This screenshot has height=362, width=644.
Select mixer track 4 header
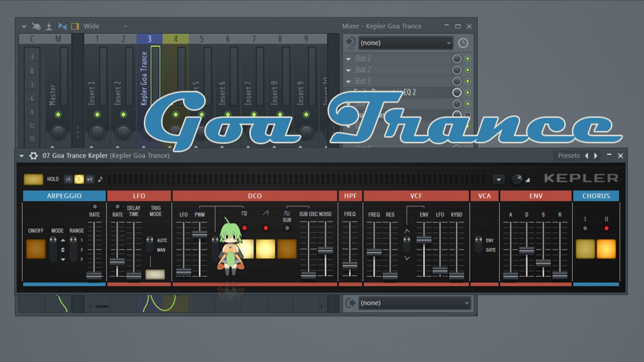point(176,39)
